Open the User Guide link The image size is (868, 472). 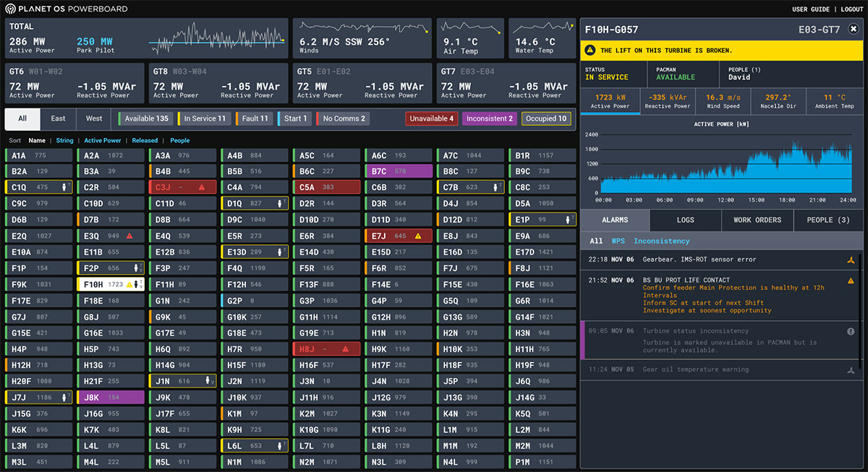(x=810, y=9)
